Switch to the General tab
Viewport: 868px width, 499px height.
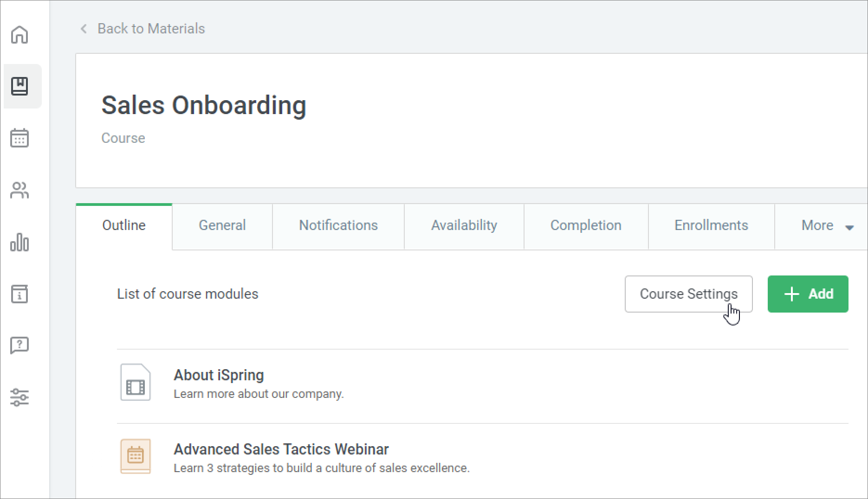click(x=222, y=226)
